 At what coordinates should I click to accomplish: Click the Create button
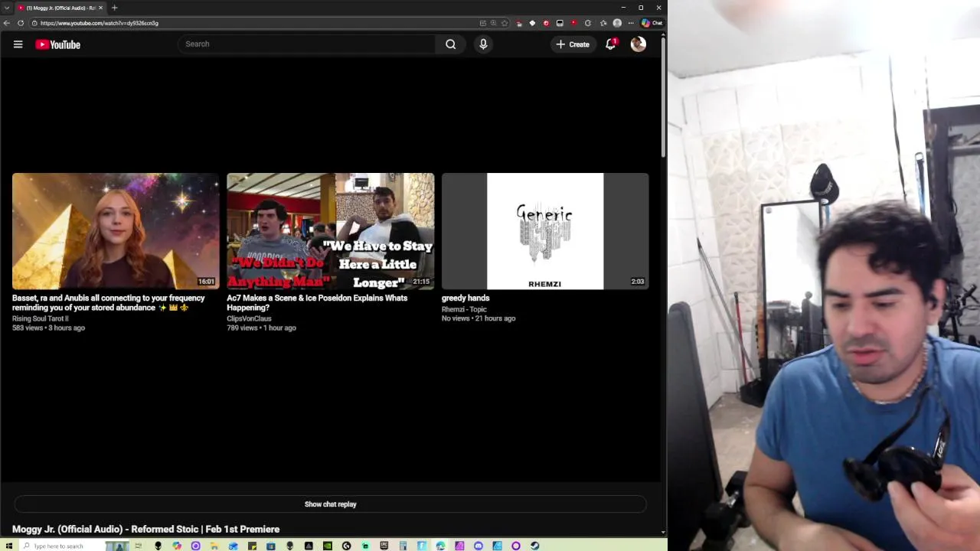pyautogui.click(x=573, y=44)
